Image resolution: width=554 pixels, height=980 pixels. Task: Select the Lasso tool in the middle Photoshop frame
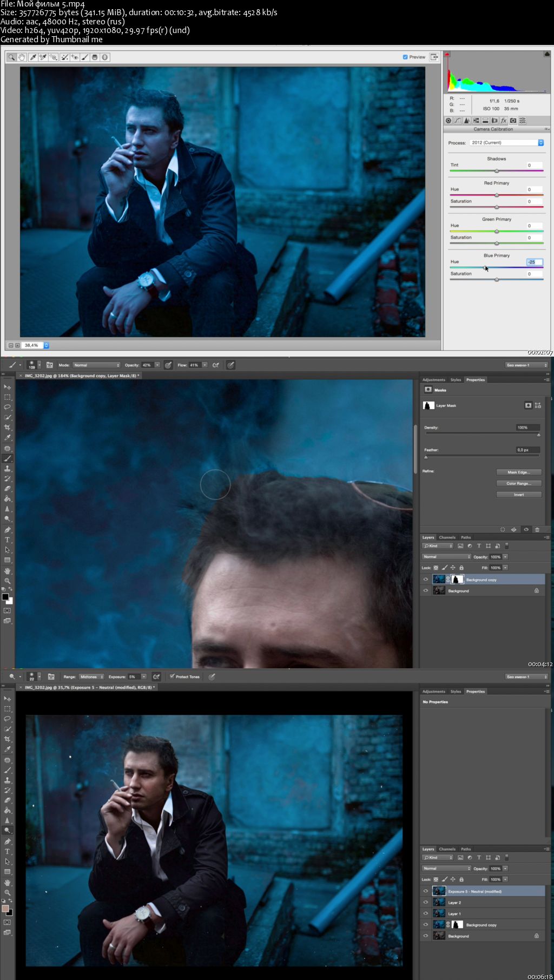coord(8,407)
